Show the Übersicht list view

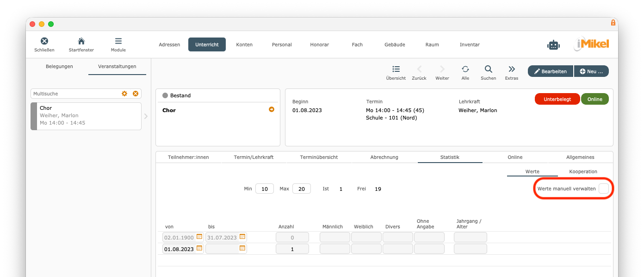click(396, 69)
